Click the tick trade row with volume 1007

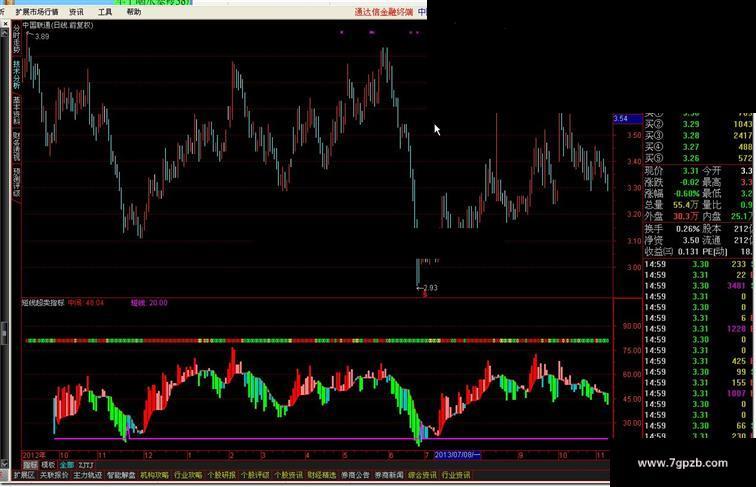[699, 393]
